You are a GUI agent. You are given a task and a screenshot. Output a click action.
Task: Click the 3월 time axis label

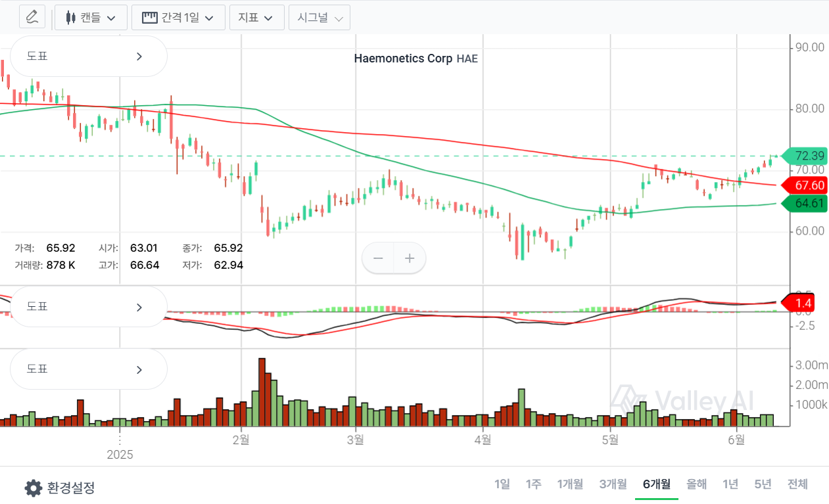[x=355, y=440]
